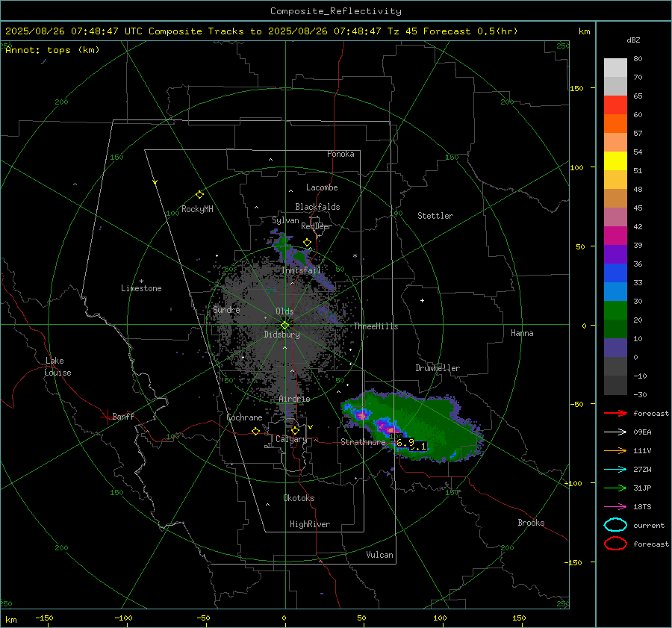The width and height of the screenshot is (672, 628).
Task: Click the Strathmore label
Action: click(363, 442)
